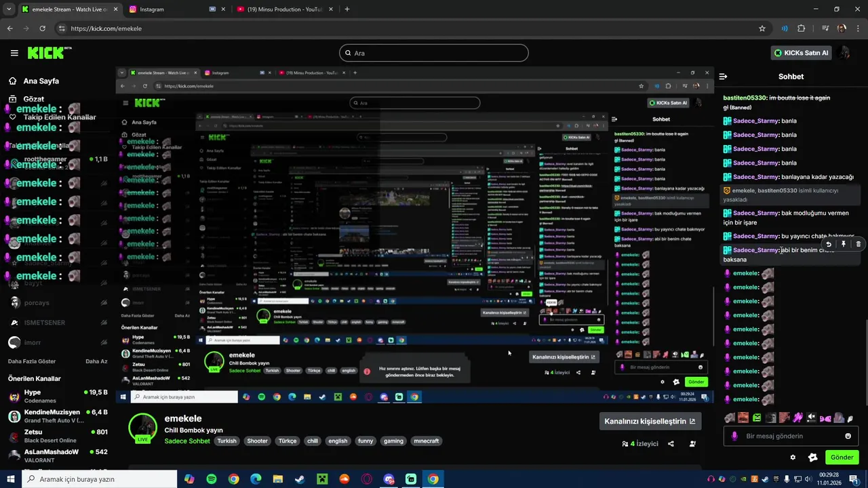The height and width of the screenshot is (488, 868).
Task: Click the icon beside the chat gear
Action: 812,457
